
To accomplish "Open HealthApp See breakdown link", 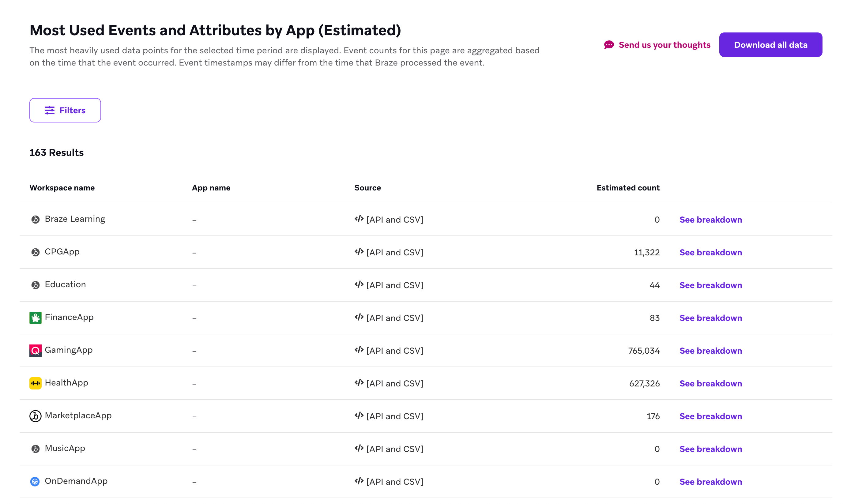I will (710, 383).
